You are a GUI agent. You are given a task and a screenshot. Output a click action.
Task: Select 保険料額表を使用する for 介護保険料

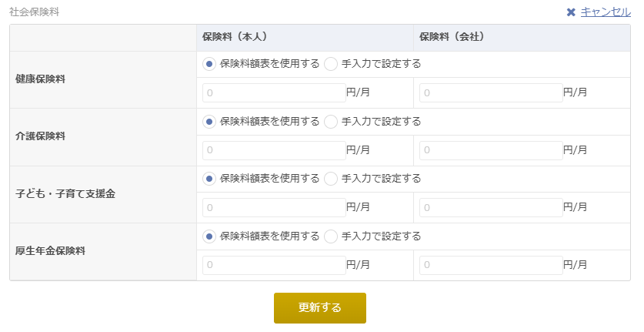point(209,122)
